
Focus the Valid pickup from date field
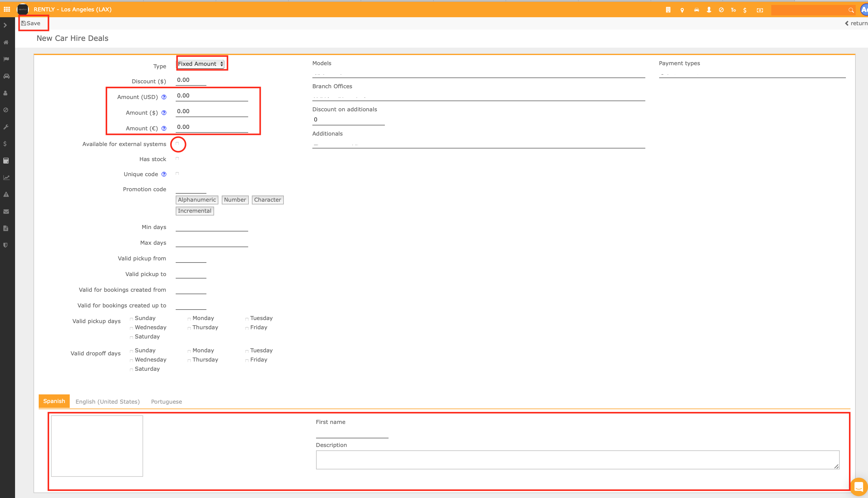coord(191,258)
